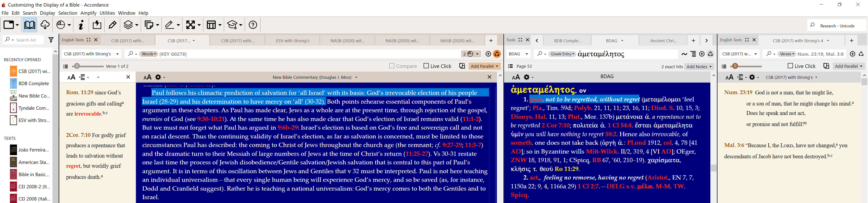
Task: Click text size AA icon in New Bible Commentary pane
Action: [x=147, y=77]
